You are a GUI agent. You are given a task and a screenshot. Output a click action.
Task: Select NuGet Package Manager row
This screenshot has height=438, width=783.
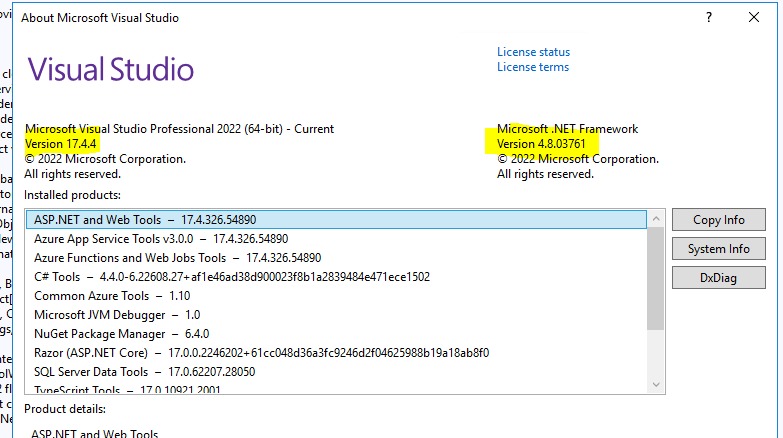click(x=336, y=334)
